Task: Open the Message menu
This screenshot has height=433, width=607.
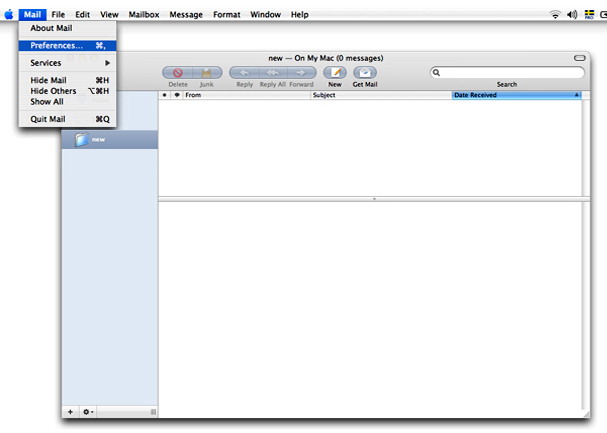Action: pyautogui.click(x=186, y=15)
